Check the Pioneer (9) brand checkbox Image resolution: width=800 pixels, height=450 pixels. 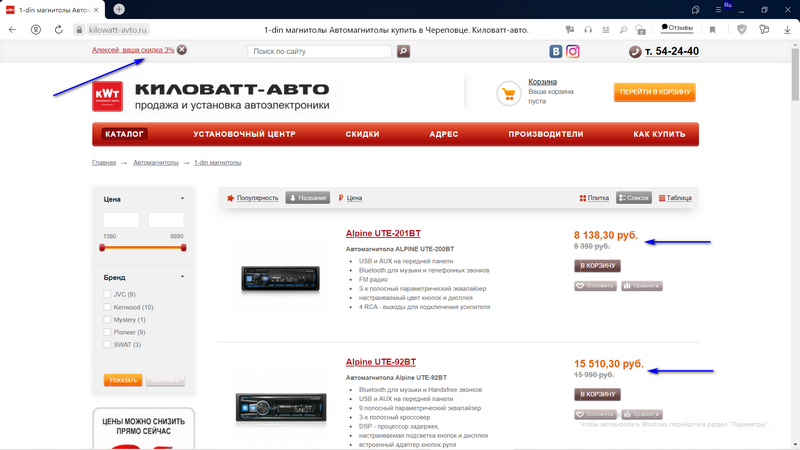107,332
